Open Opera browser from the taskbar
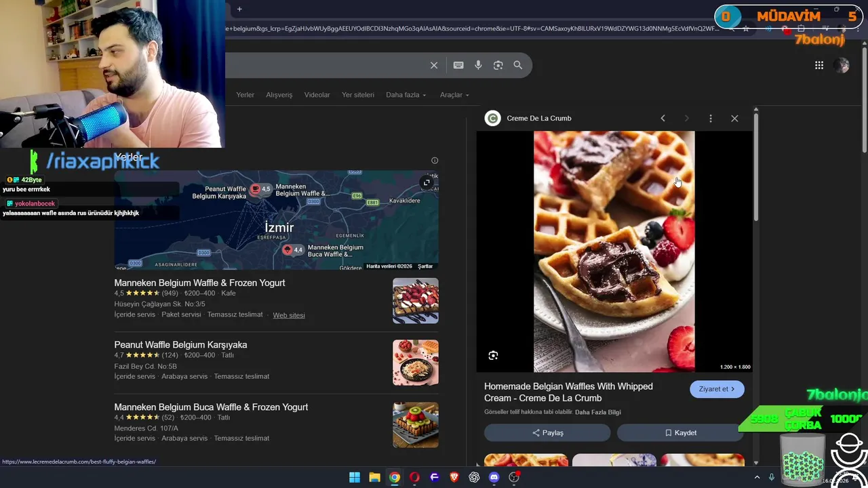The image size is (868, 488). pyautogui.click(x=414, y=477)
